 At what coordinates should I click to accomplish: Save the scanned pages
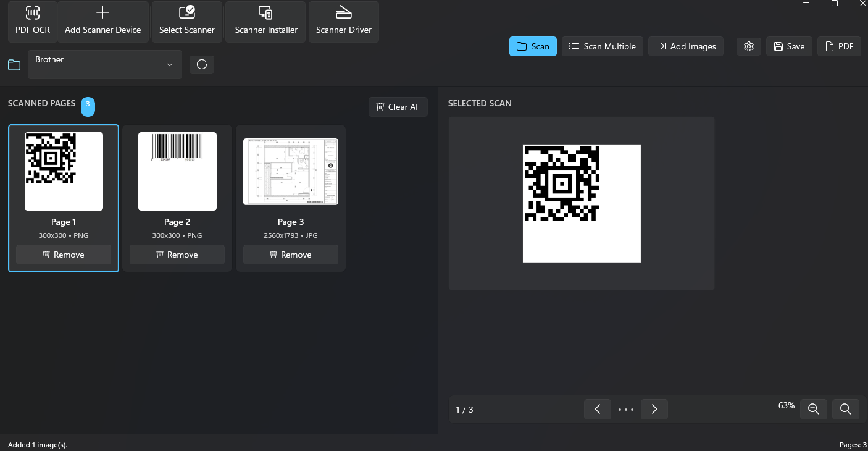[789, 46]
